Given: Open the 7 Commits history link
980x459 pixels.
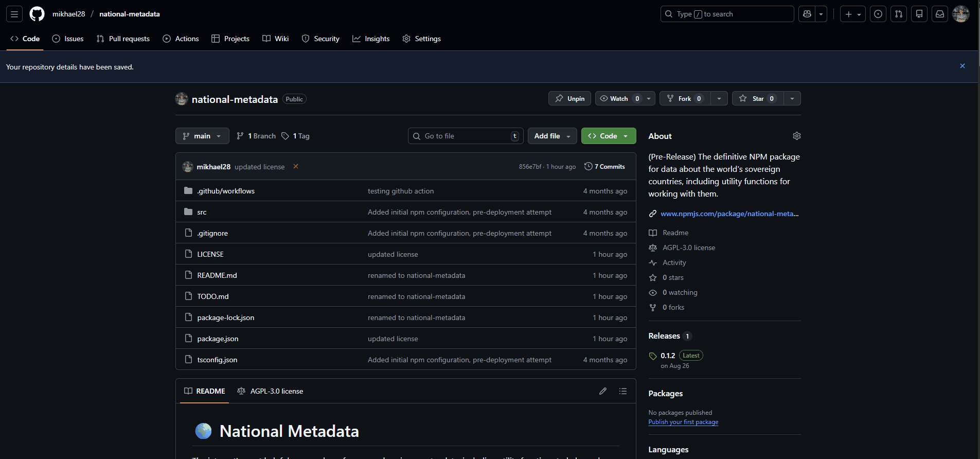Looking at the screenshot, I should (605, 167).
